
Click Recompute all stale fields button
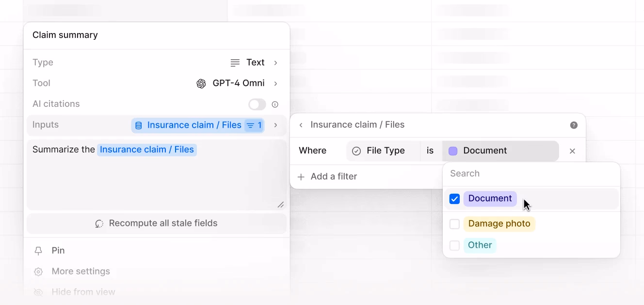coord(157,223)
